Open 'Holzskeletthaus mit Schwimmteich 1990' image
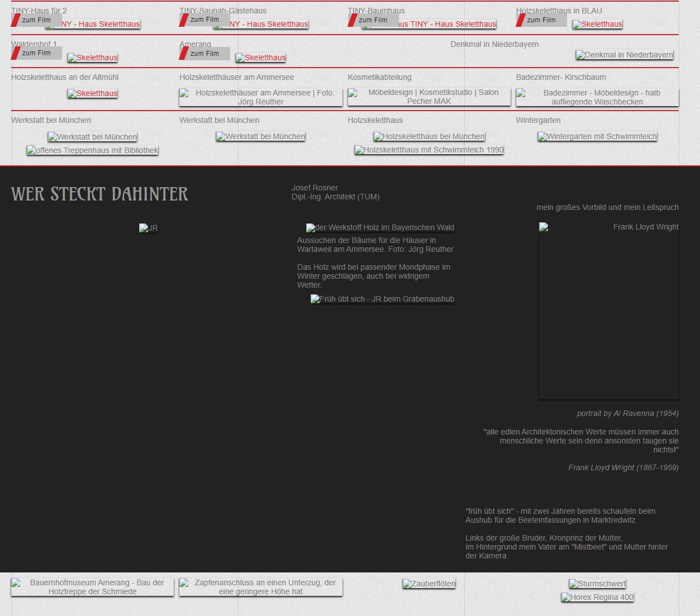Image resolution: width=700 pixels, height=616 pixels. [428, 150]
